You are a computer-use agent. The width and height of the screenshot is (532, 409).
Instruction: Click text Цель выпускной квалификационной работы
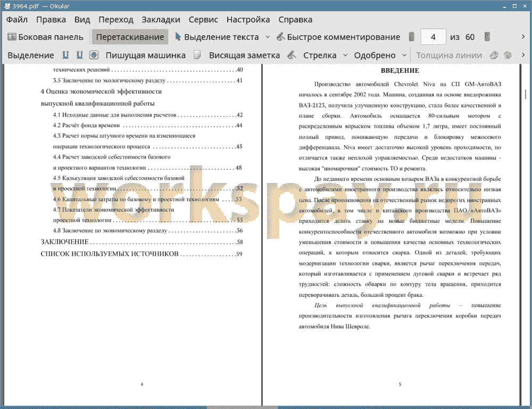tap(382, 305)
